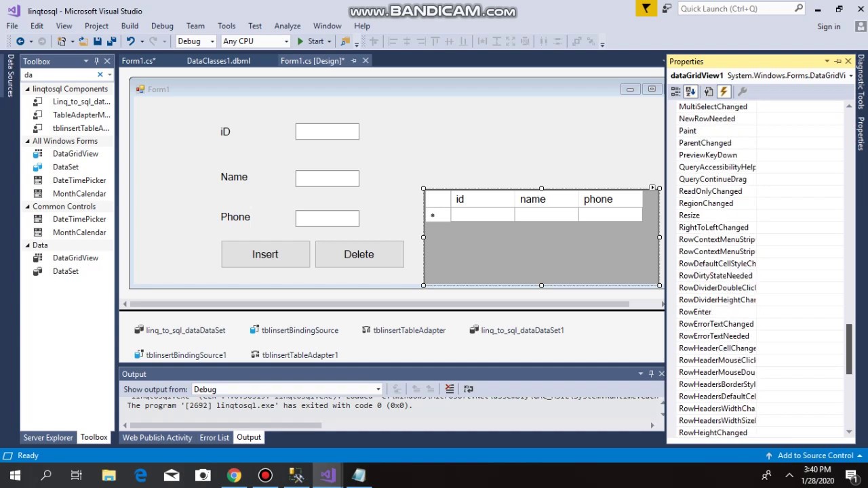
Task: Open the dataGridView smart tag arrow
Action: click(652, 188)
